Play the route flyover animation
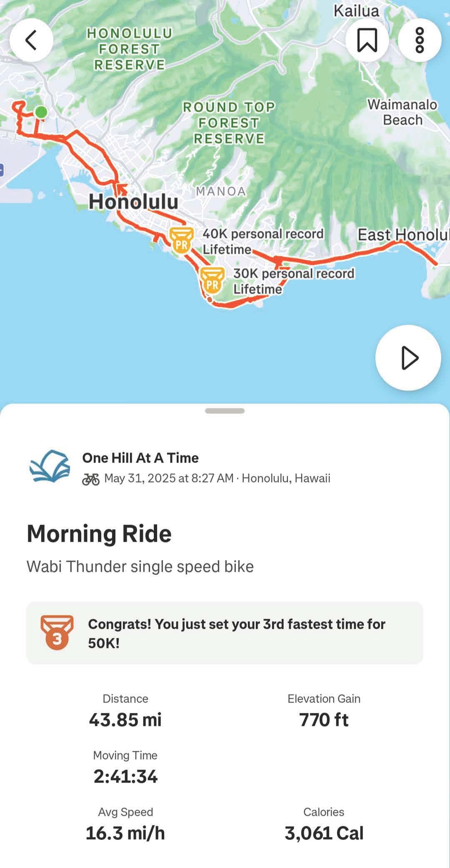The height and width of the screenshot is (868, 450). (408, 358)
